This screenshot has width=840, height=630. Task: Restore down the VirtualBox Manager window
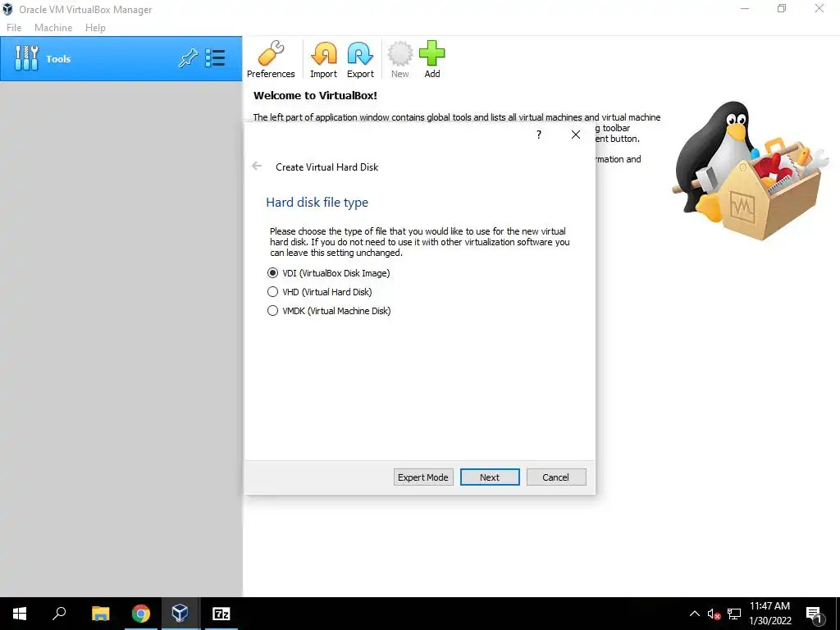[x=782, y=8]
